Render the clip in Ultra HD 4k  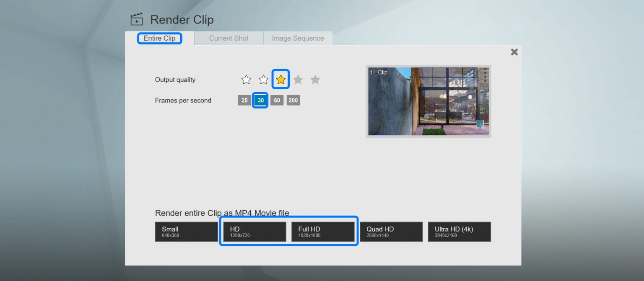coord(459,232)
